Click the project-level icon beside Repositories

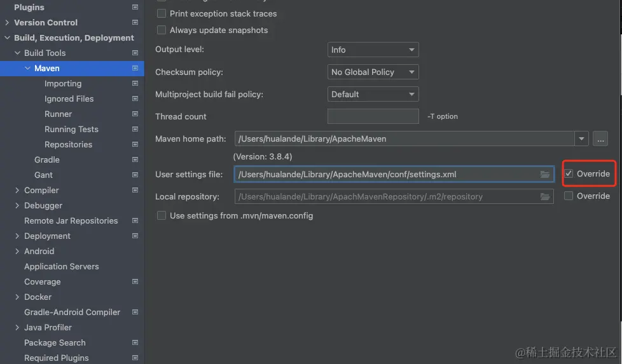[x=135, y=145]
